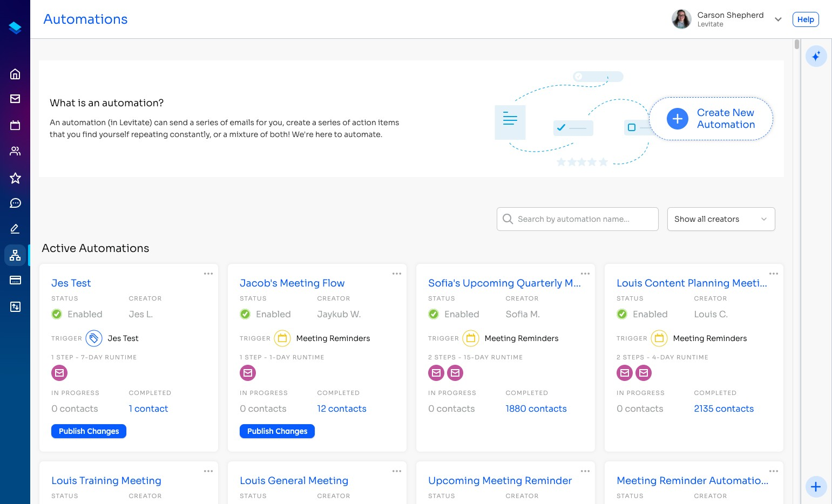The image size is (832, 504).
Task: Click the Jes Test email step icon
Action: [59, 373]
